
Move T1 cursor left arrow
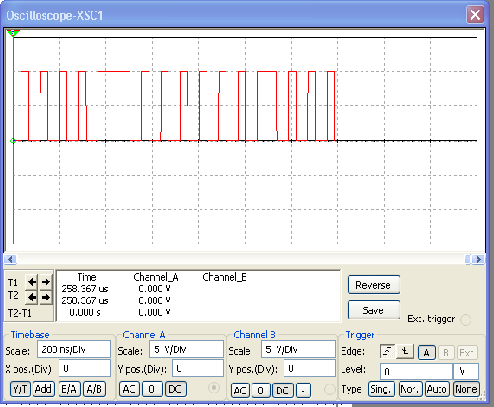(32, 282)
